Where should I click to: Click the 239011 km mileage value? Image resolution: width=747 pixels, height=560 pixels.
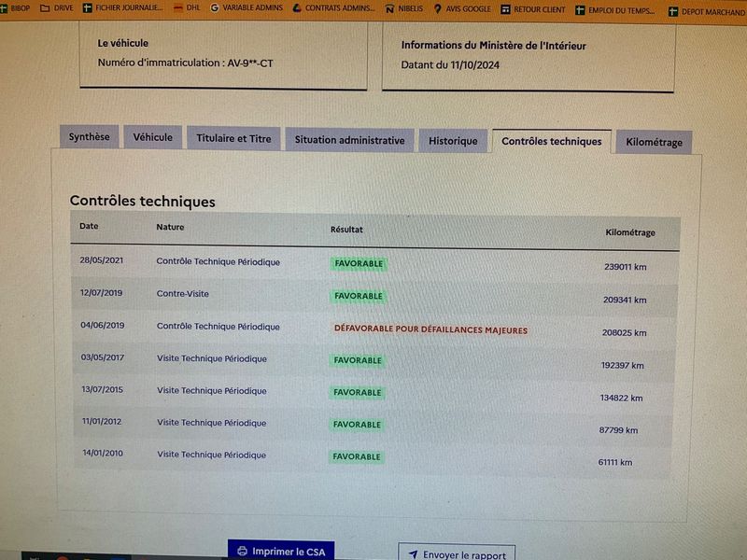point(625,267)
